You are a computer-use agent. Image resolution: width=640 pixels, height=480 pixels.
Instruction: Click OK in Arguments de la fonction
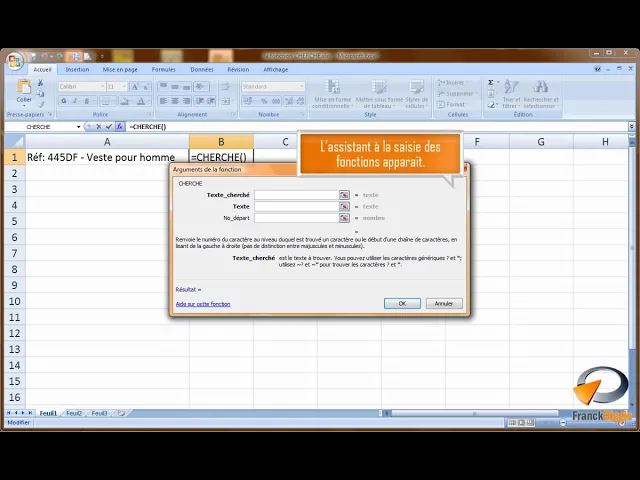(x=402, y=304)
